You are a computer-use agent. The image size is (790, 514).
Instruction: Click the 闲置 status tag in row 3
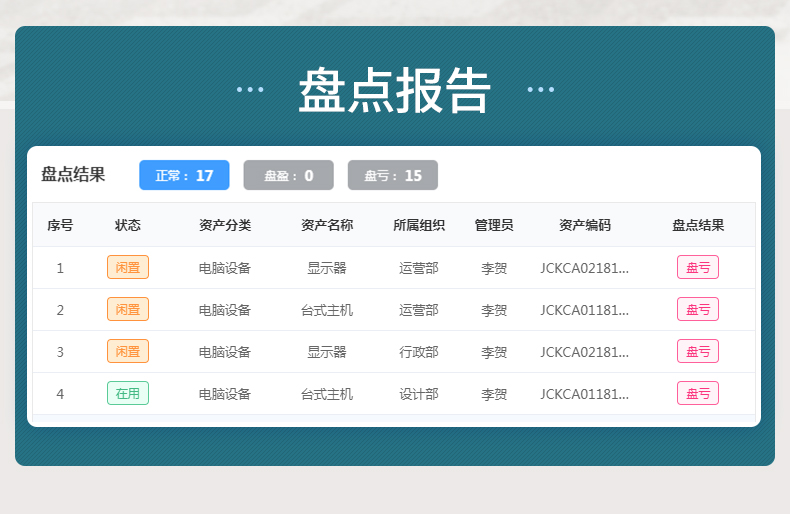click(x=128, y=351)
